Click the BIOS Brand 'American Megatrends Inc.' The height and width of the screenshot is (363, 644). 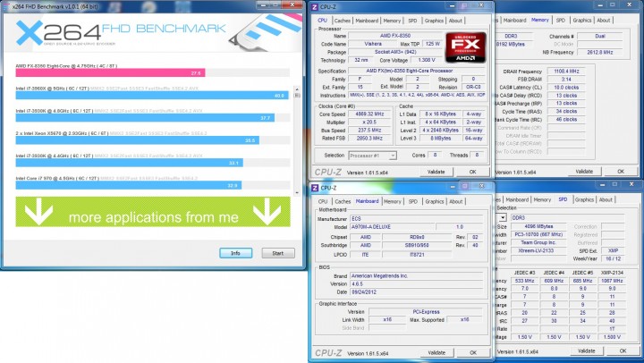(x=417, y=276)
